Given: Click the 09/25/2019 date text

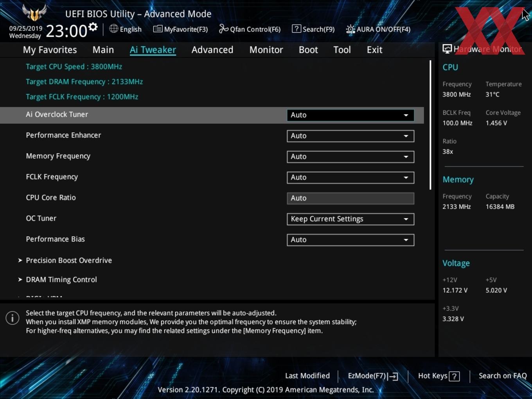Looking at the screenshot, I should (26, 29).
